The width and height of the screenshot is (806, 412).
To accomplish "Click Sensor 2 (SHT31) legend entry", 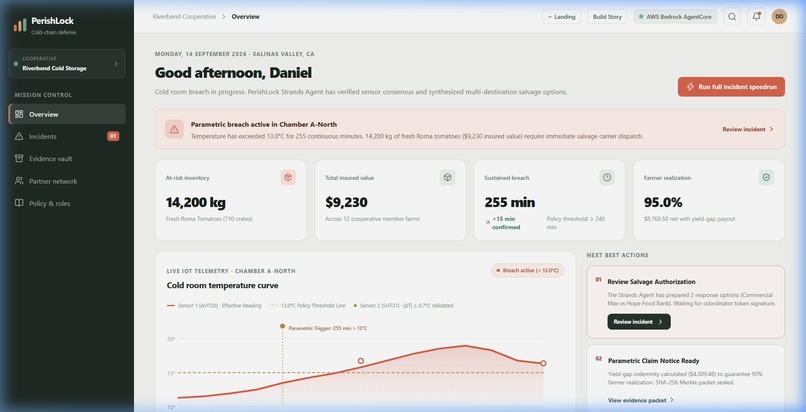I will (404, 306).
